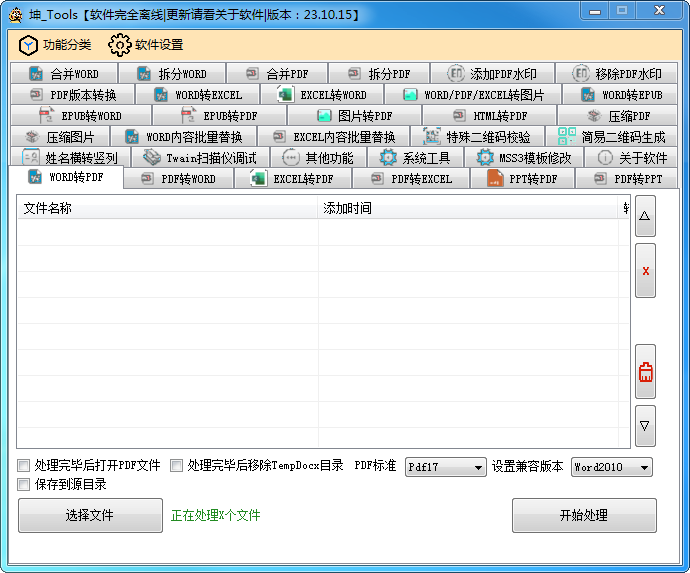Click the WORD/PDF/EXCEL转图片 icon

[410, 95]
